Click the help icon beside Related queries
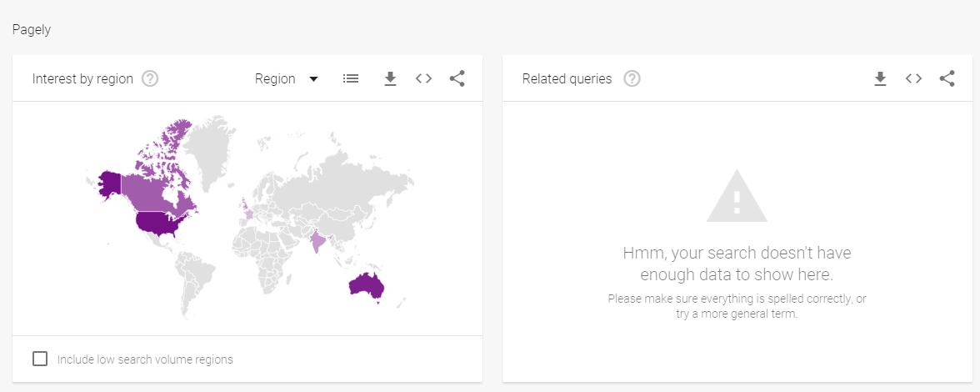 (632, 78)
